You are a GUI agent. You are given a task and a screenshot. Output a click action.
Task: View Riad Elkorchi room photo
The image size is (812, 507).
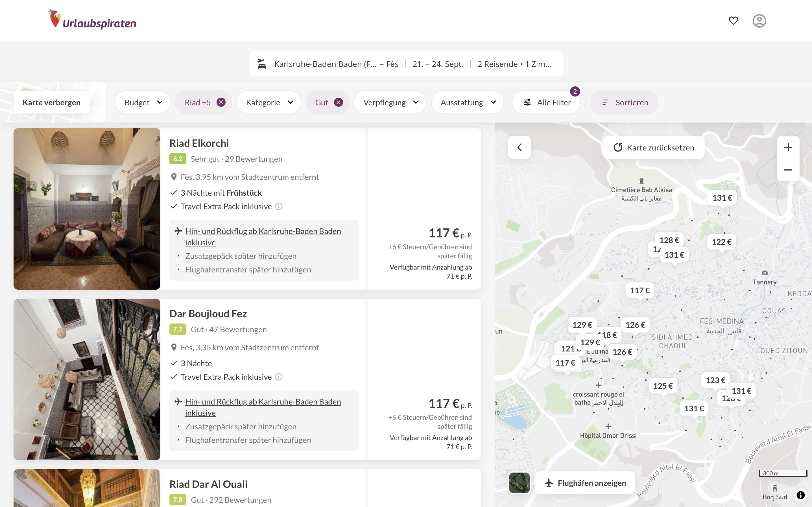click(87, 209)
